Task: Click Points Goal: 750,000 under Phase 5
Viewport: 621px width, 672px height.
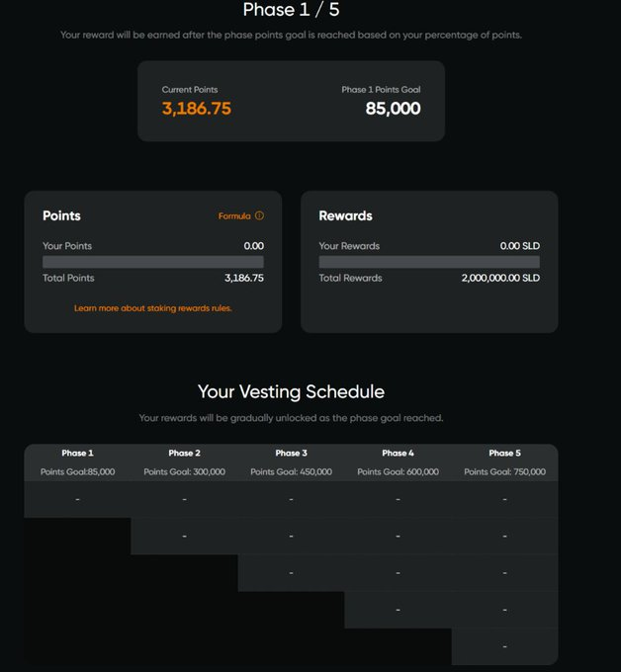Action: [x=504, y=471]
